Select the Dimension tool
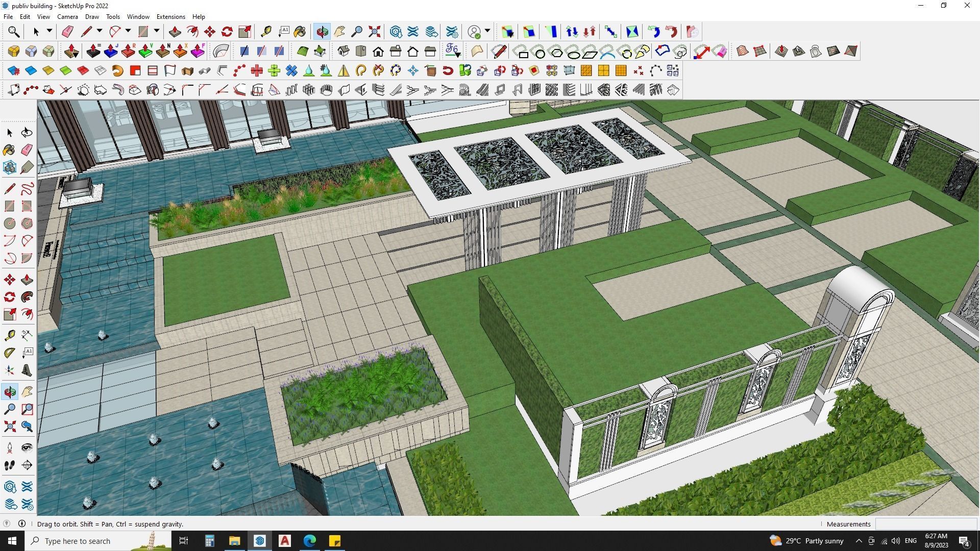This screenshot has height=551, width=980. [x=27, y=335]
